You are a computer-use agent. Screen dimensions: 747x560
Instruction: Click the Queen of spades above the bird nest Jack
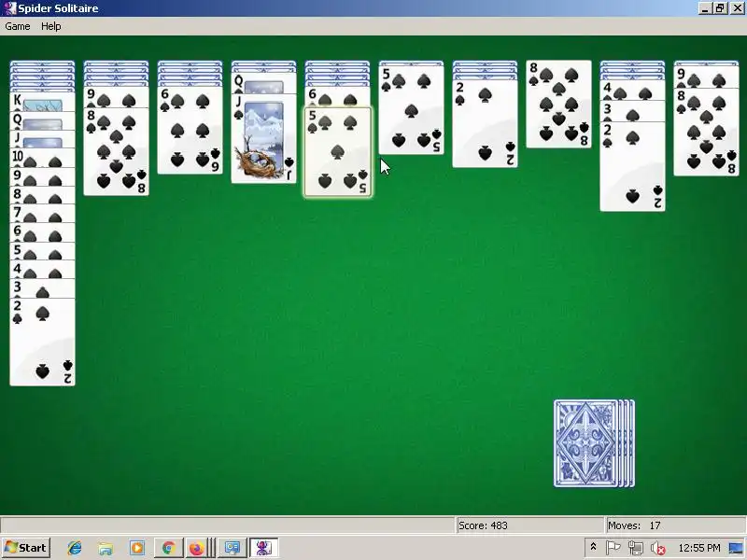point(263,83)
